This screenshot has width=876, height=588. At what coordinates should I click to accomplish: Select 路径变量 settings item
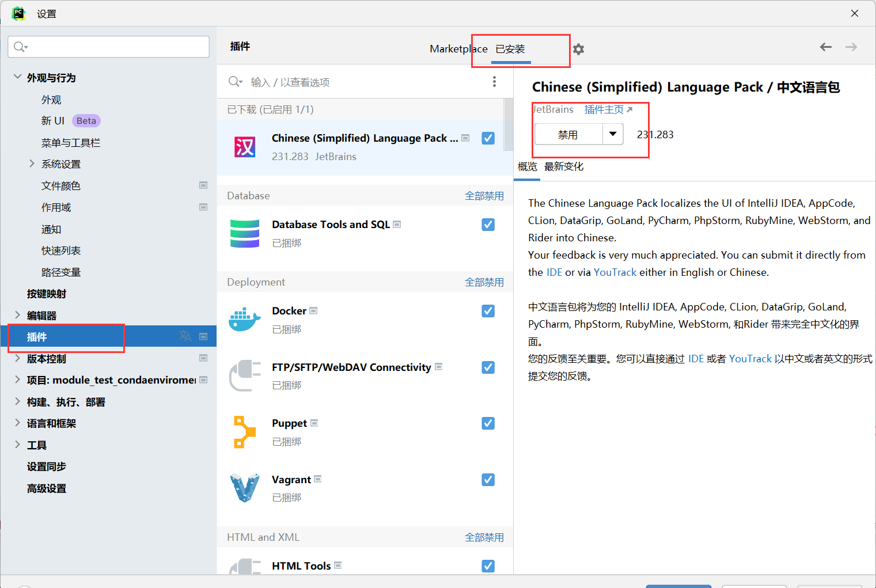click(x=61, y=272)
